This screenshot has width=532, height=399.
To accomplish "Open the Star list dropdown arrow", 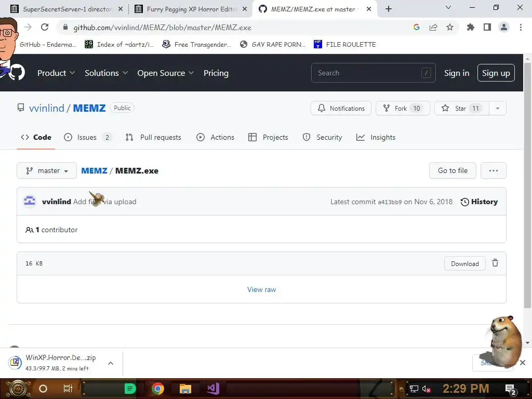I will click(x=497, y=108).
